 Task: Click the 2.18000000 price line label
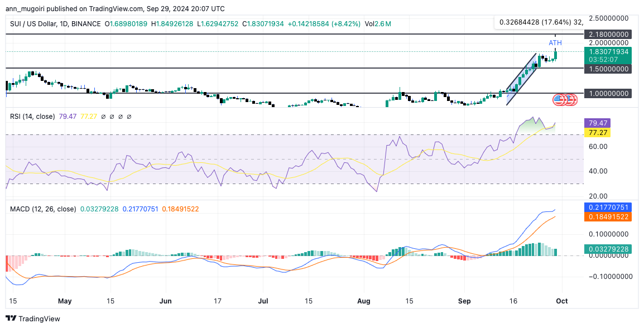[608, 35]
